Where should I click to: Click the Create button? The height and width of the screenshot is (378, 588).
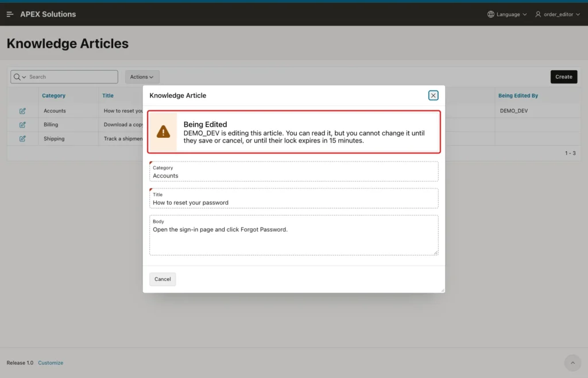tap(564, 77)
